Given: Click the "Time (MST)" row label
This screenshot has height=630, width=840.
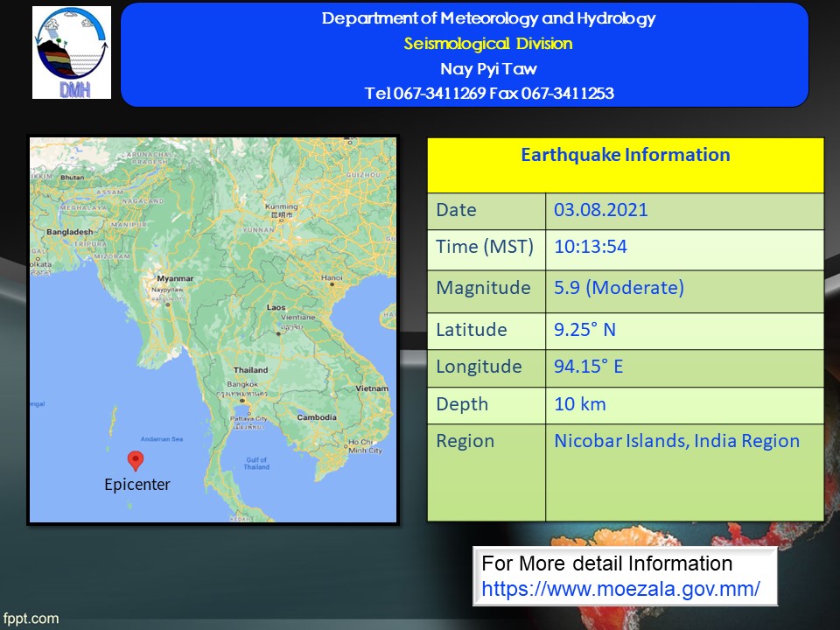Looking at the screenshot, I should point(484,247).
